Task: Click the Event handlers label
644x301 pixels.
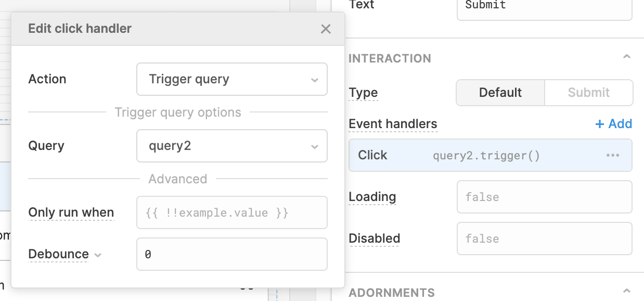Action: (x=393, y=124)
